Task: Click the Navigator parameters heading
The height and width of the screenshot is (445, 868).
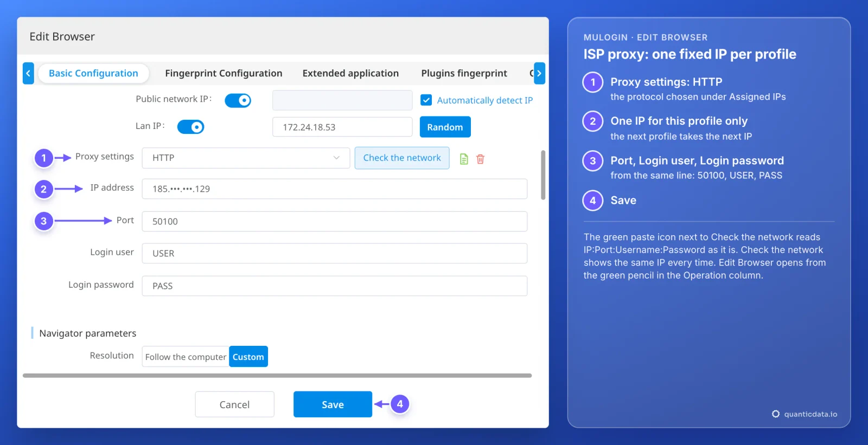Action: [88, 333]
